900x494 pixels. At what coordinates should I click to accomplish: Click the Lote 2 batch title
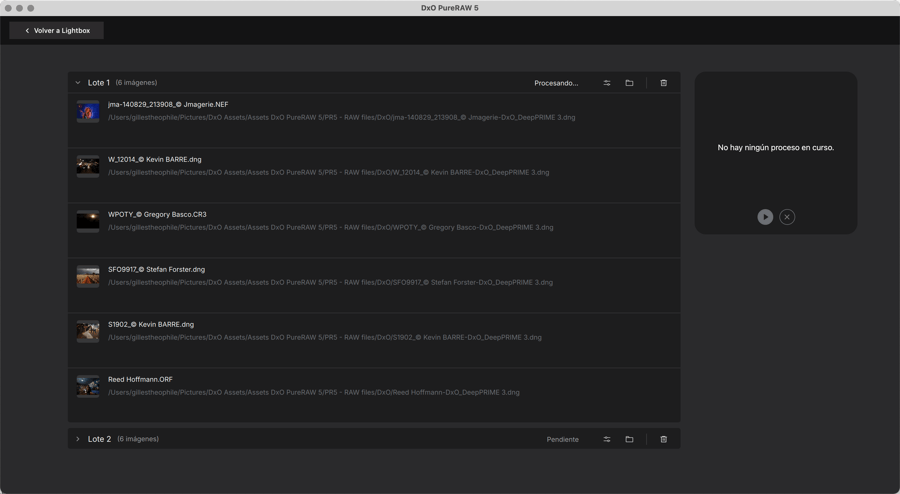99,439
